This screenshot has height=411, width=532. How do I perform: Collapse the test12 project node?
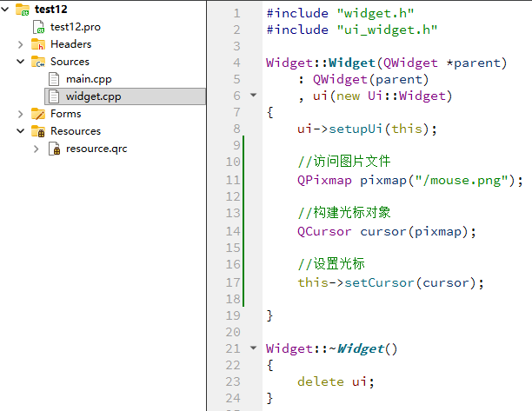tap(5, 10)
